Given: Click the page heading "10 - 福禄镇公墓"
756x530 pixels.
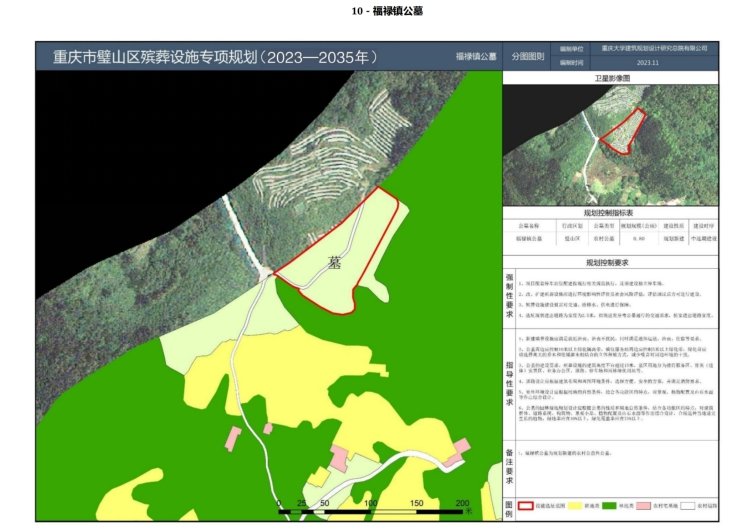Looking at the screenshot, I should 387,11.
